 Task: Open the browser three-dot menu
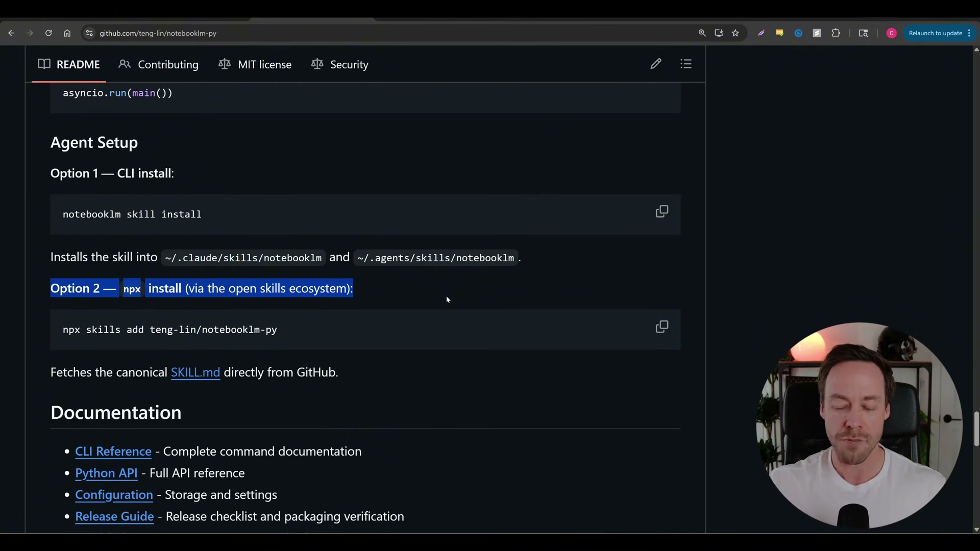tap(969, 33)
